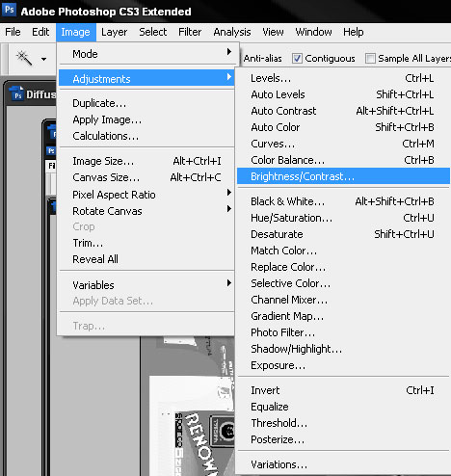Toggle the Contiguous checkbox

click(x=297, y=59)
